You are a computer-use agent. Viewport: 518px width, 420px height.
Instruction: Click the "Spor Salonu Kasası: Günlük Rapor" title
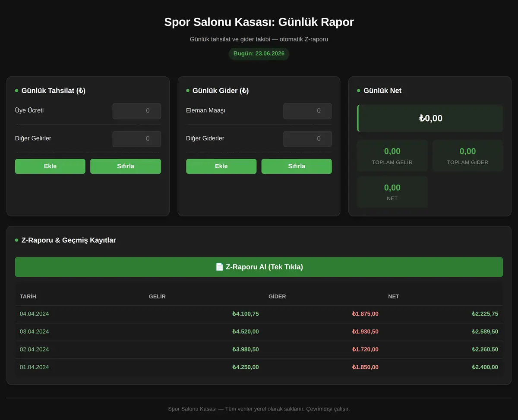click(x=259, y=22)
